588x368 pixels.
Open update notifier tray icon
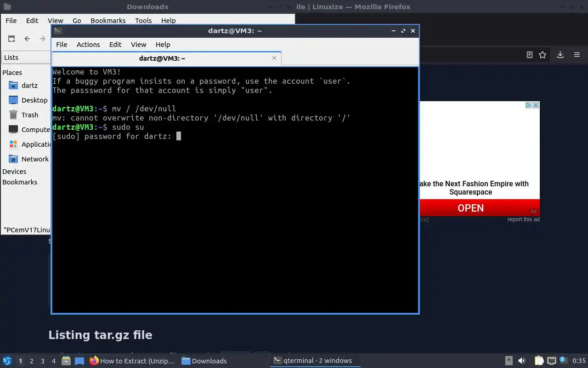[563, 361]
